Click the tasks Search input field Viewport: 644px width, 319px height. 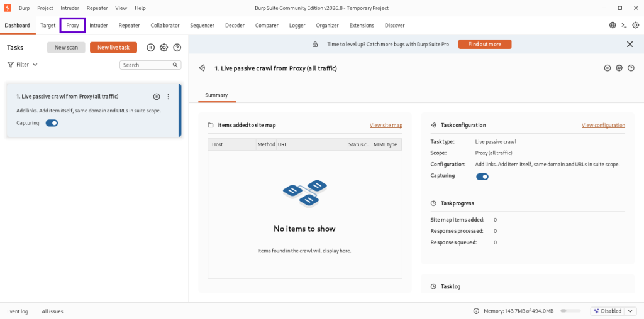[150, 65]
